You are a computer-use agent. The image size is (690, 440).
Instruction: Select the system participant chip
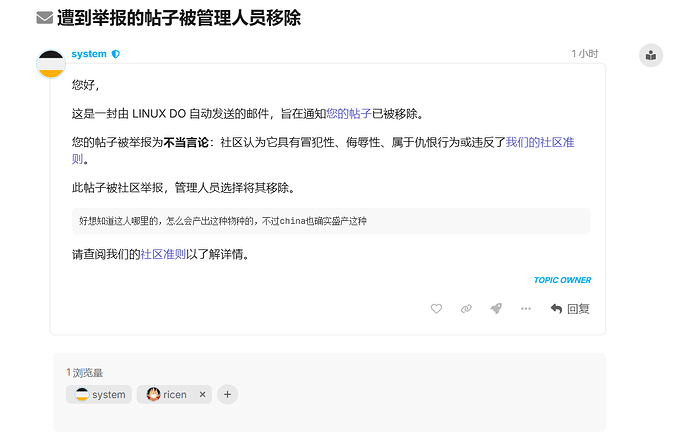pos(99,395)
